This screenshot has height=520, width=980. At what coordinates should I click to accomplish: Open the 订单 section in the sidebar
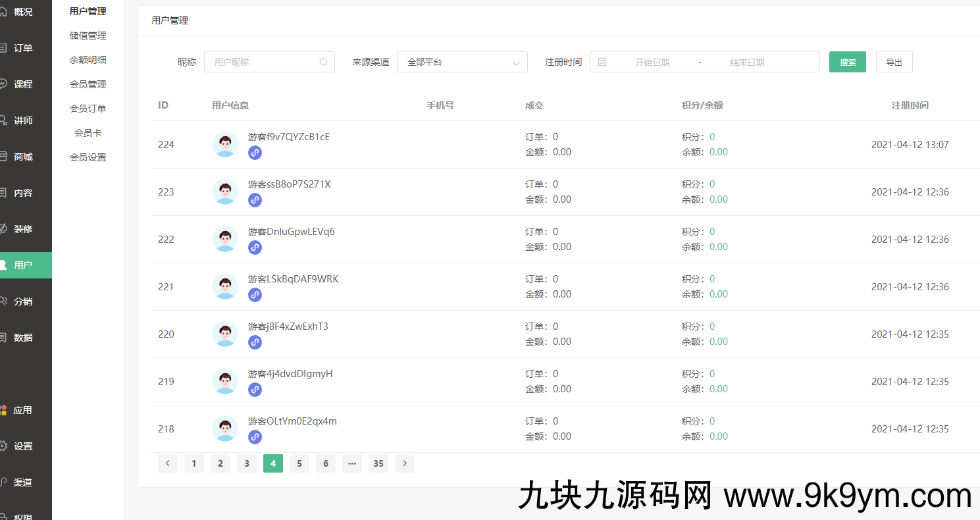point(22,47)
